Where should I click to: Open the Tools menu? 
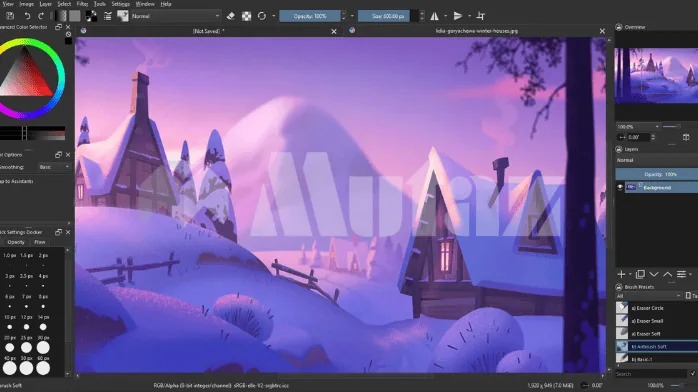point(100,4)
